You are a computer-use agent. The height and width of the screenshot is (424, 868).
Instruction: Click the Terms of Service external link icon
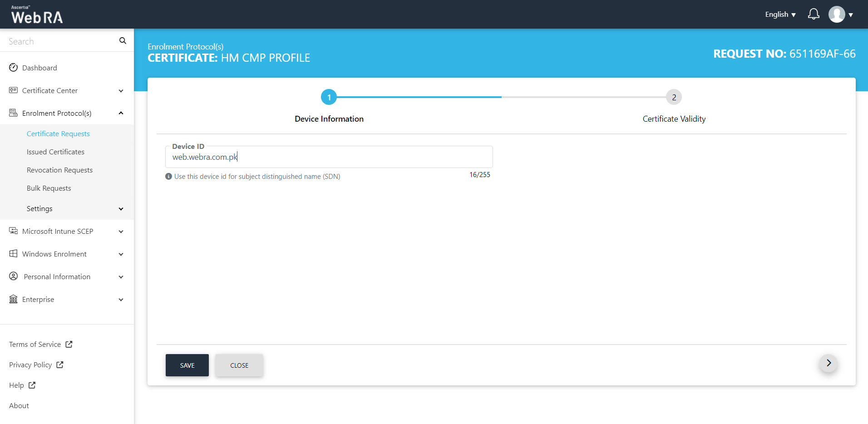click(x=69, y=345)
